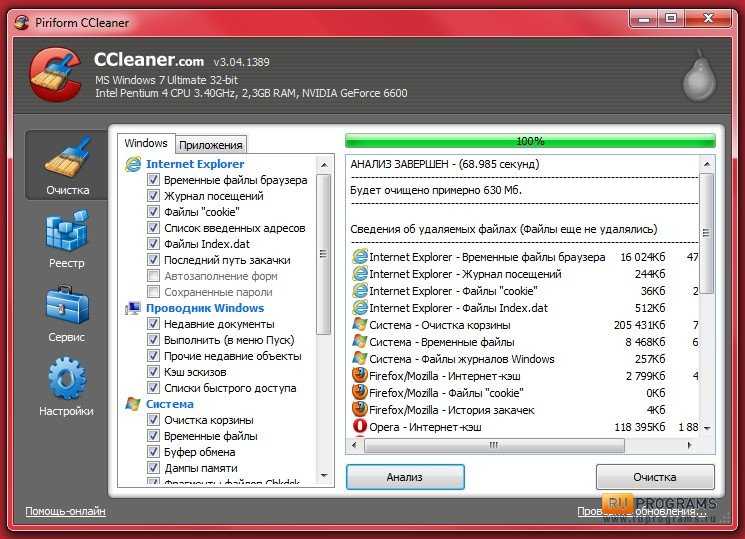Open the Очистка (Cleaner) section
The width and height of the screenshot is (745, 539).
pos(67,165)
